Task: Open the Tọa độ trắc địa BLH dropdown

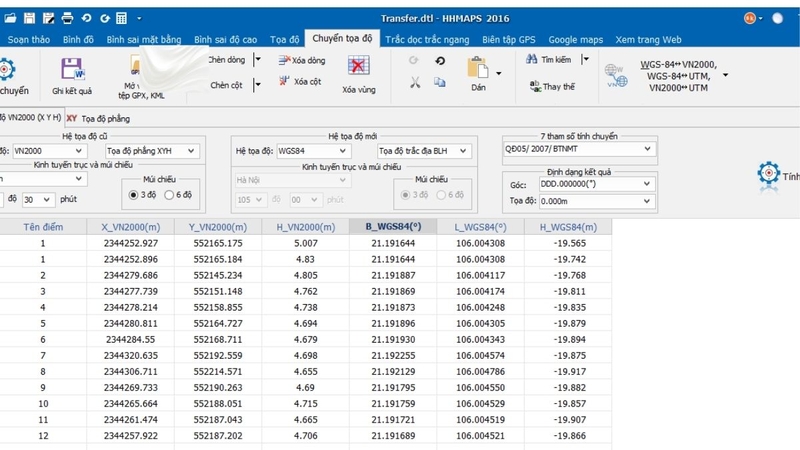Action: (423, 151)
